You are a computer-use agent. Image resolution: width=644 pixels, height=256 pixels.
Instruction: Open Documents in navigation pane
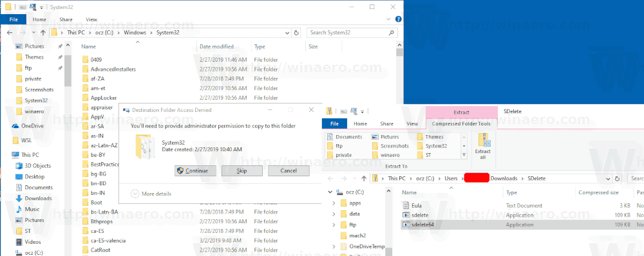tap(39, 187)
